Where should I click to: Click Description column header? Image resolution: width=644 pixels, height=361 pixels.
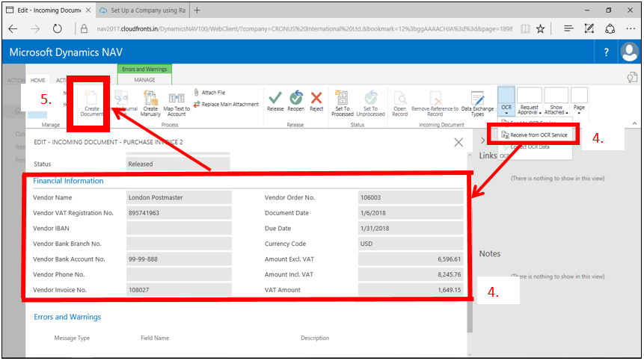pos(315,338)
